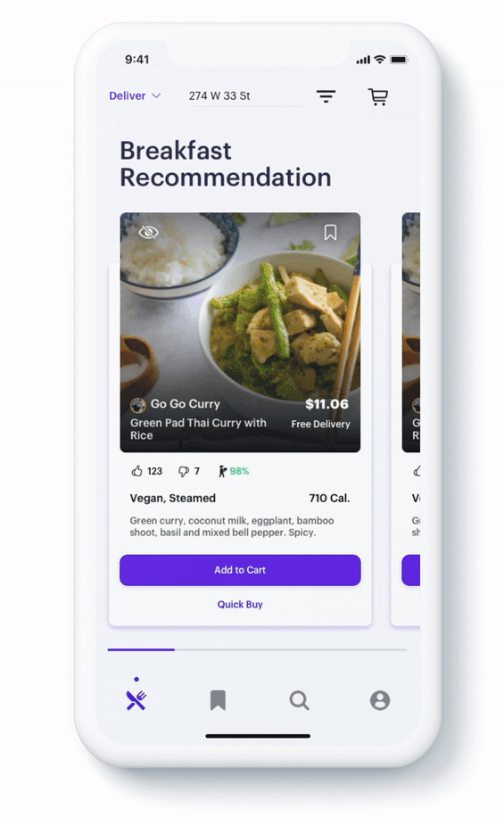Edit the 274 W 33 St address field
This screenshot has width=504, height=818.
tap(245, 96)
